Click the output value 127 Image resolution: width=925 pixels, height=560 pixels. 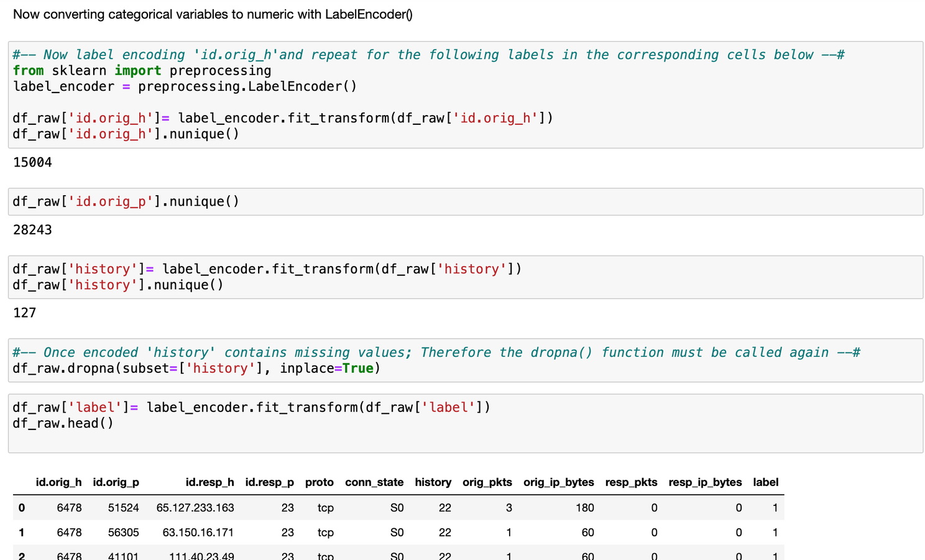25,313
